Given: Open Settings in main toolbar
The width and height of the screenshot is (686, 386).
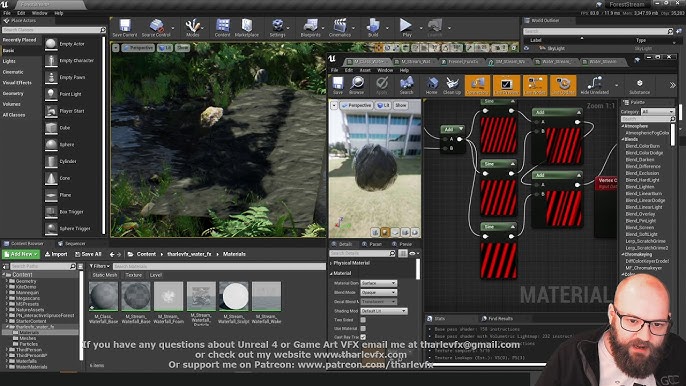Looking at the screenshot, I should tap(277, 28).
